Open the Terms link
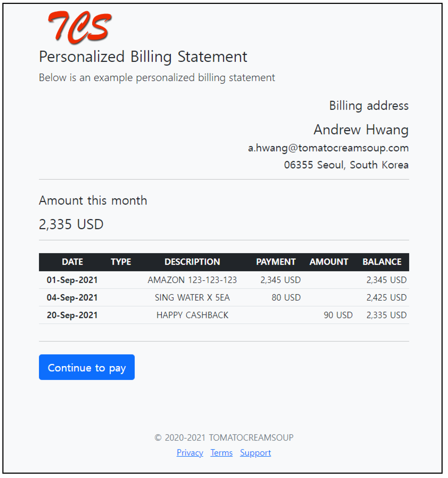This screenshot has width=448, height=478. 221,453
